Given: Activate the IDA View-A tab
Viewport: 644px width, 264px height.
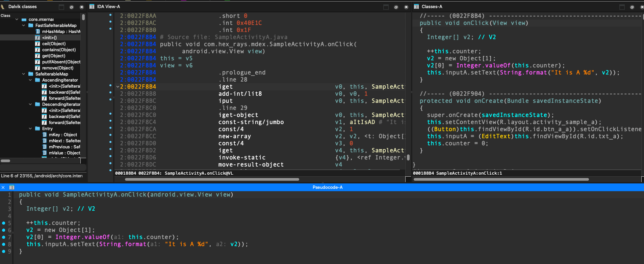Looking at the screenshot, I should pyautogui.click(x=108, y=7).
